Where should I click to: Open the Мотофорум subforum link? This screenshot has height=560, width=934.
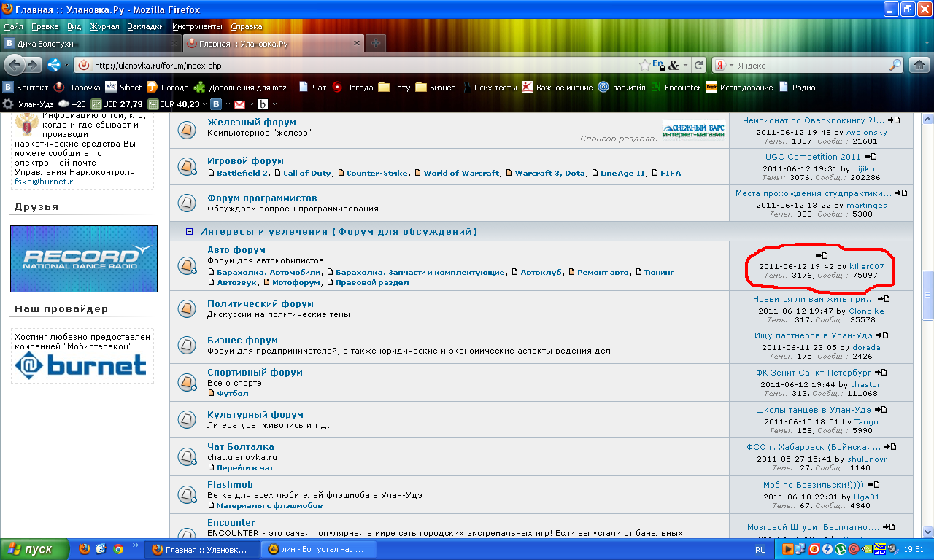296,282
